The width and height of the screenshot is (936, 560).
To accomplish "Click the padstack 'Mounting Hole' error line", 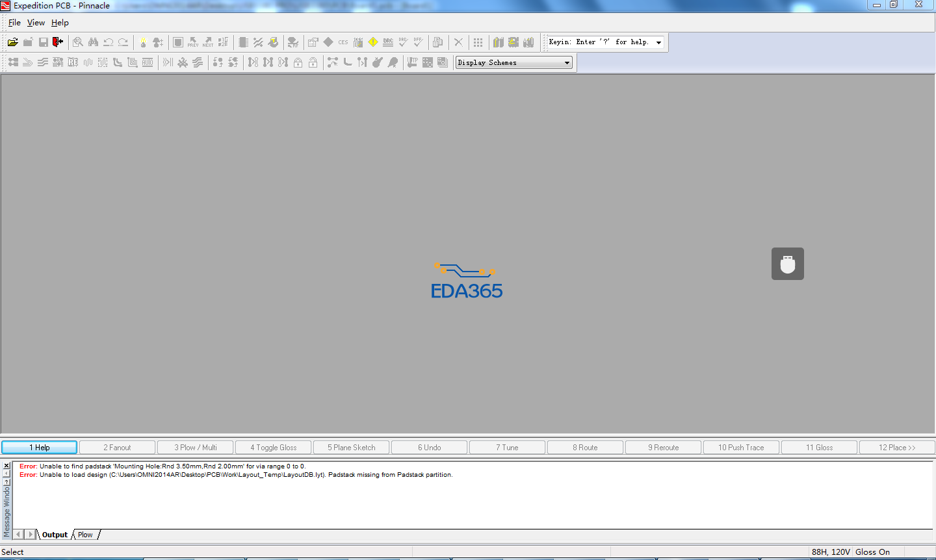I will click(x=162, y=466).
